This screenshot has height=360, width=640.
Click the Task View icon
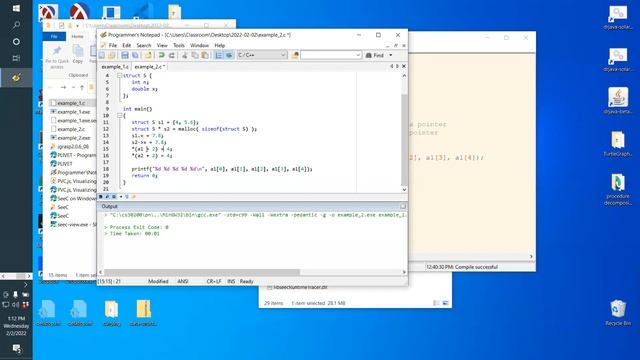(x=16, y=58)
